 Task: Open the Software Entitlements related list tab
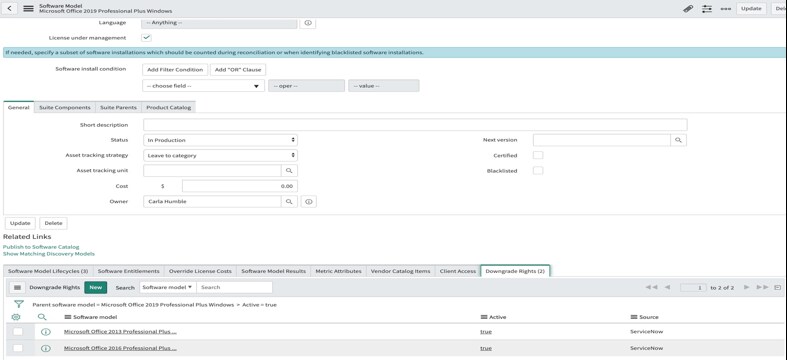(x=128, y=271)
